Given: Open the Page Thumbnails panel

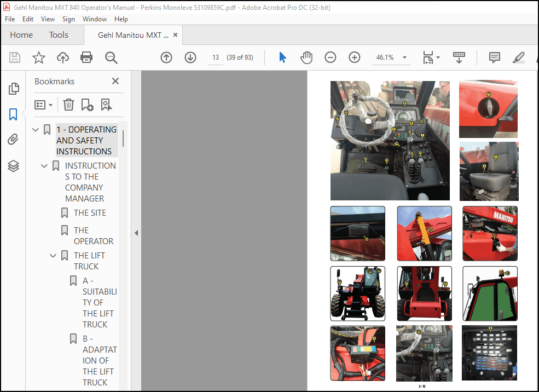Looking at the screenshot, I should 14,88.
